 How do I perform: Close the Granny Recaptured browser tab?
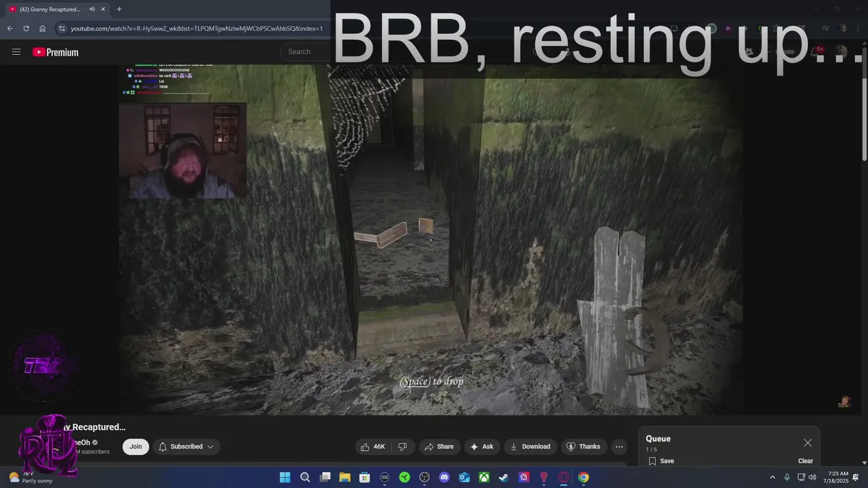pos(103,9)
